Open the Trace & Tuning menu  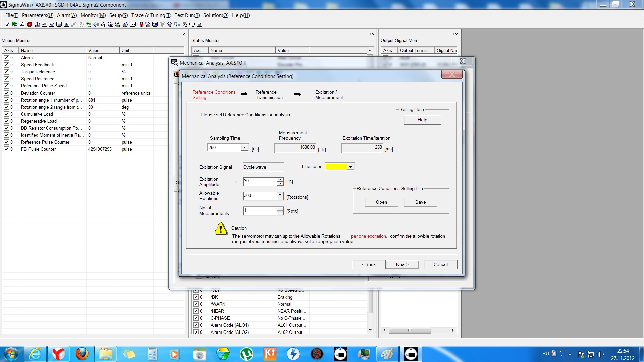[x=151, y=15]
